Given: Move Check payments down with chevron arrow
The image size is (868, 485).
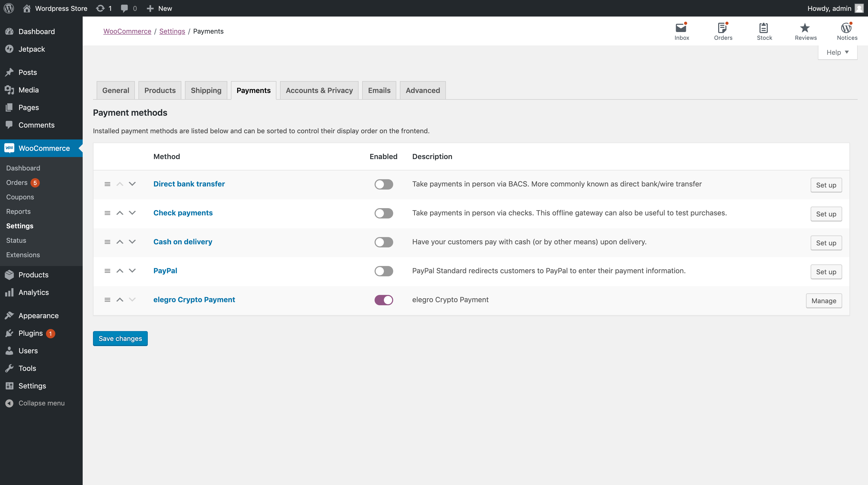Looking at the screenshot, I should click(132, 213).
